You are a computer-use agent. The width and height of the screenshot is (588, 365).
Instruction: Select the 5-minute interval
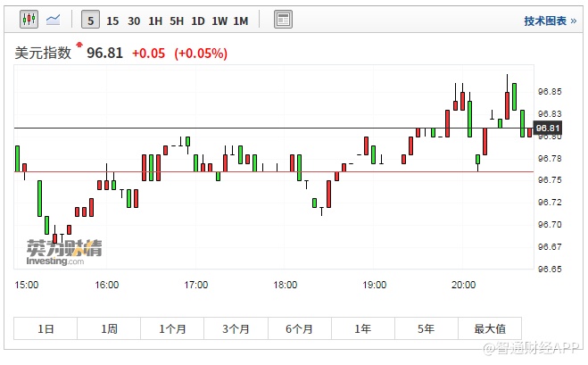pos(90,20)
